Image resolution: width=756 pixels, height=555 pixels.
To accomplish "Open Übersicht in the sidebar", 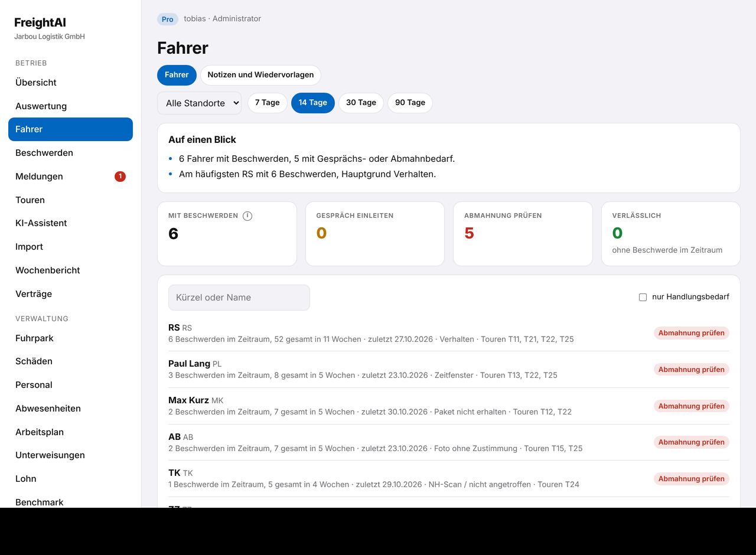I will (70, 83).
